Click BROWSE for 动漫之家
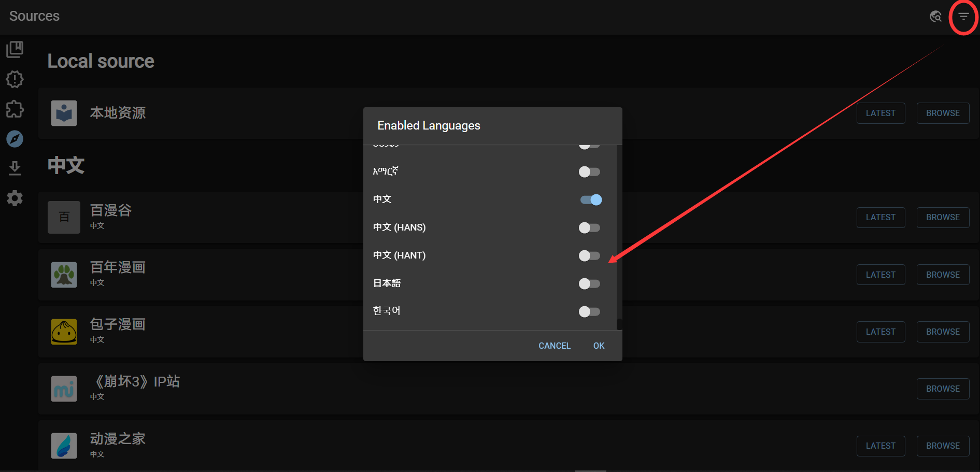Screen dimensions: 980x472 pos(943,446)
